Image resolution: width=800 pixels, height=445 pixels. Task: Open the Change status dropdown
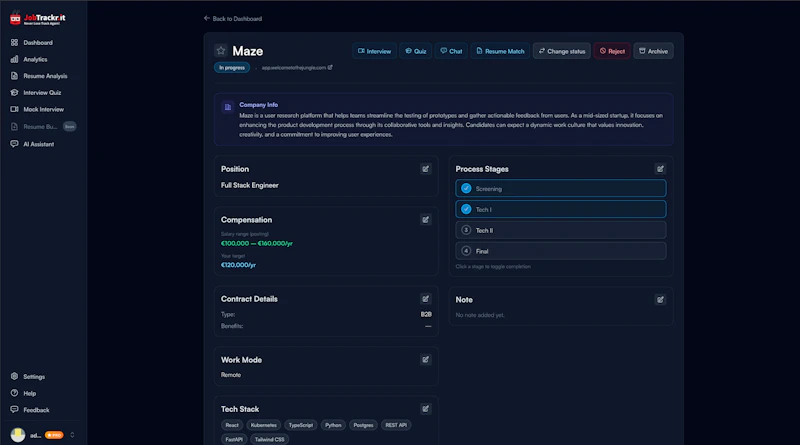(562, 51)
